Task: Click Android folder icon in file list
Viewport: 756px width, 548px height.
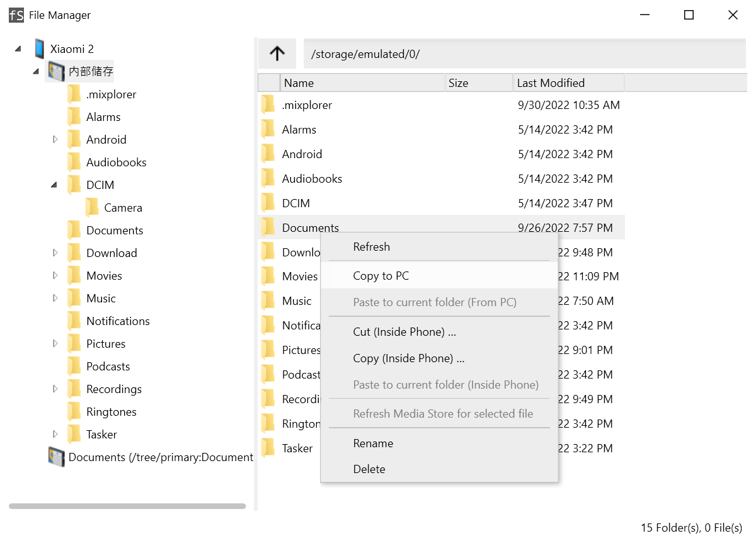Action: (268, 154)
